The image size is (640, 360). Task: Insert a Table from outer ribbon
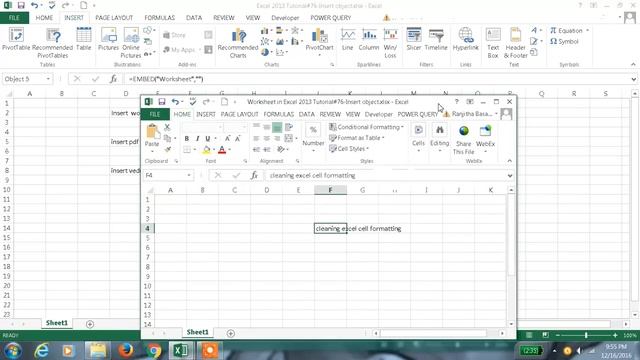coord(84,40)
